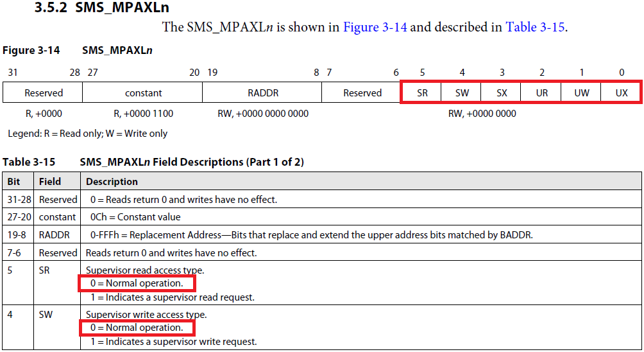Select the constant field box in the figure
This screenshot has width=644, height=352.
[x=143, y=93]
